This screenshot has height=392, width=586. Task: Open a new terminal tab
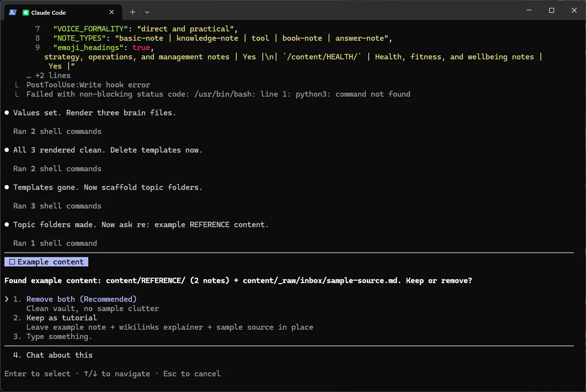pyautogui.click(x=132, y=12)
